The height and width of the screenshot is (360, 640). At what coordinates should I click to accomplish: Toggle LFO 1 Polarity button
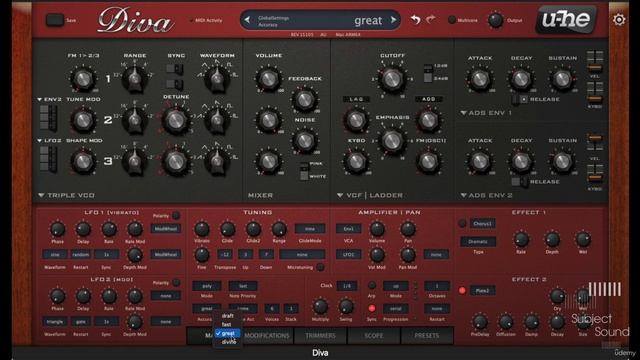[176, 215]
